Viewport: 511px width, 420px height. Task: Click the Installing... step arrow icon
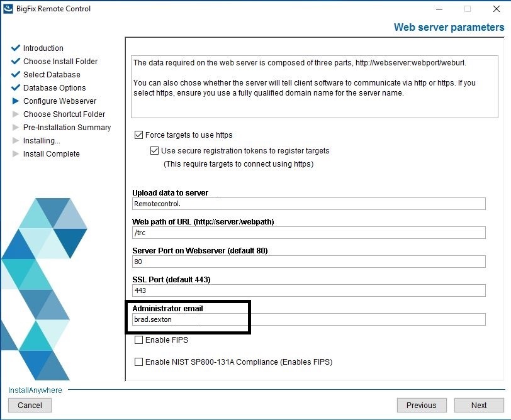point(16,141)
